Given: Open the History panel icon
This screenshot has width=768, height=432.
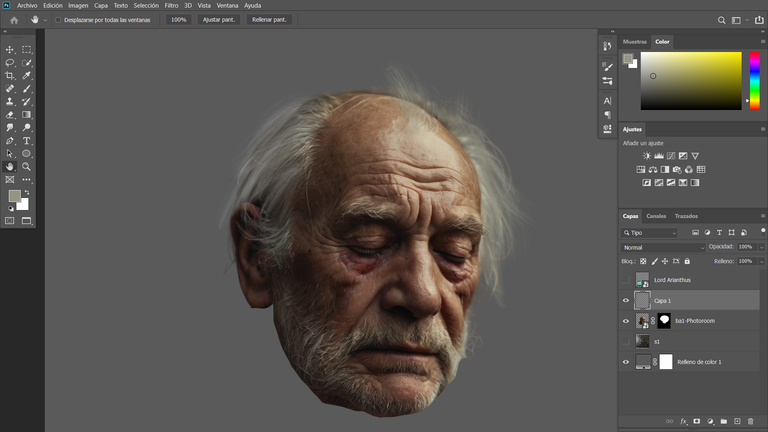Looking at the screenshot, I should pyautogui.click(x=607, y=46).
